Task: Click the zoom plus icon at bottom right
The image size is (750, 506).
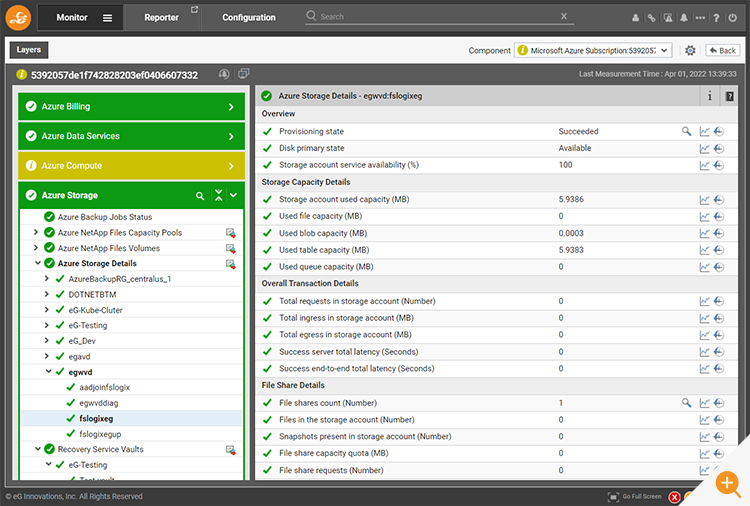Action: click(728, 483)
